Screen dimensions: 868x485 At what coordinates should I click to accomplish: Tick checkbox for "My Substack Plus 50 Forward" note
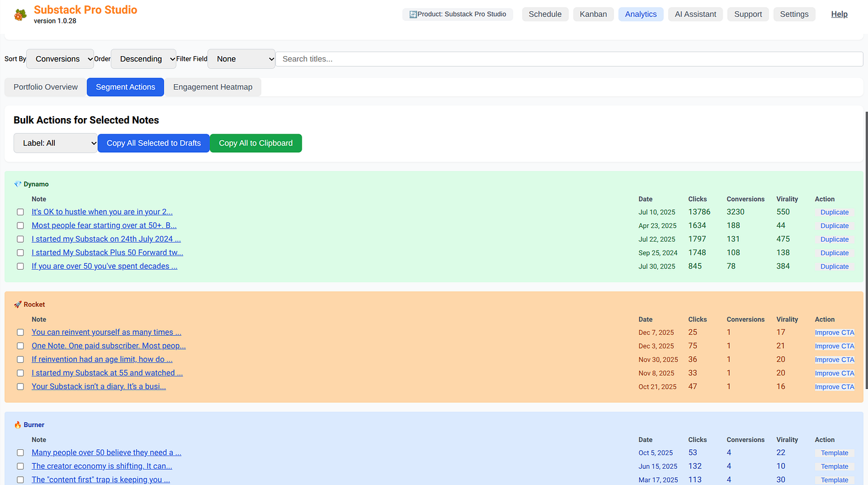click(x=20, y=253)
